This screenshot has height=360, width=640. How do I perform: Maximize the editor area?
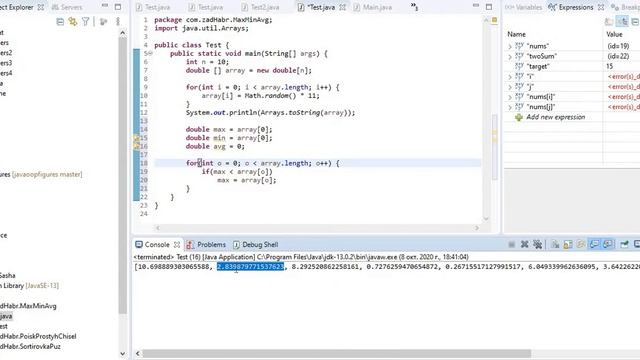[489, 7]
